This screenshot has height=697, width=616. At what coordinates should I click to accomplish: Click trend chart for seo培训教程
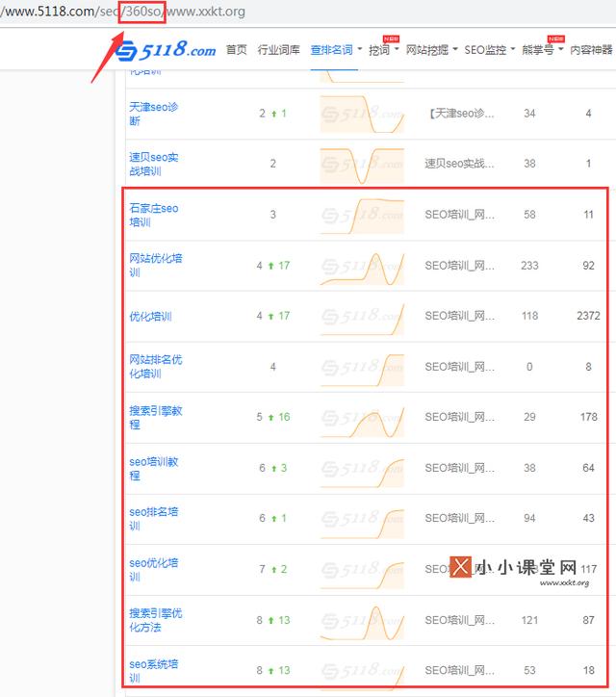[362, 472]
